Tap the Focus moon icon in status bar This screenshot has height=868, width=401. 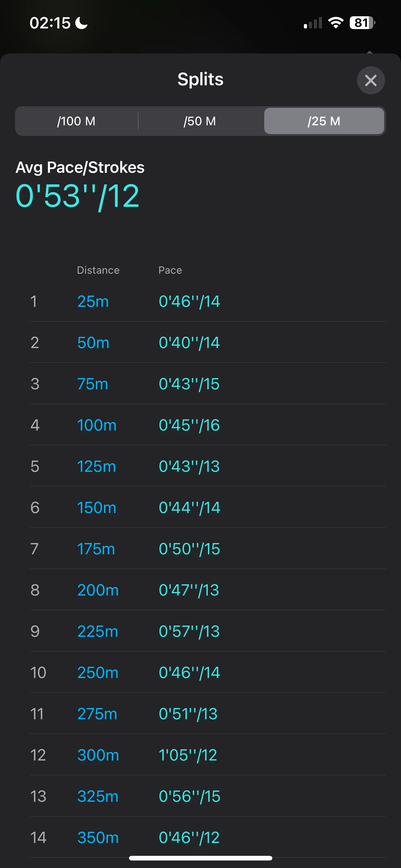pyautogui.click(x=81, y=23)
